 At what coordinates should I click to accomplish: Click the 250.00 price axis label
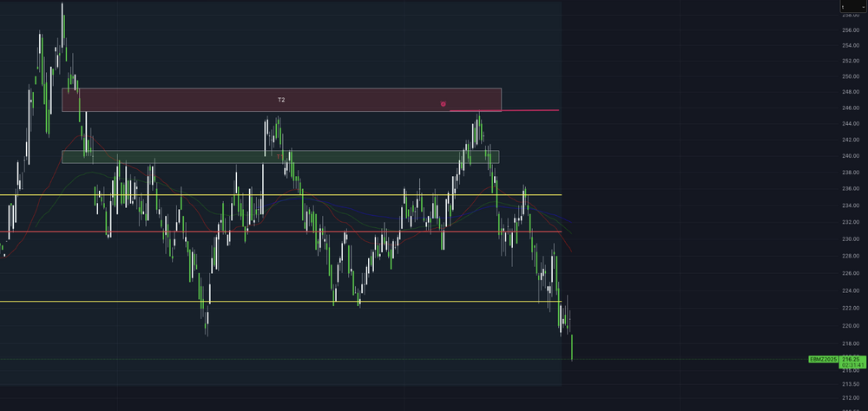tap(850, 76)
